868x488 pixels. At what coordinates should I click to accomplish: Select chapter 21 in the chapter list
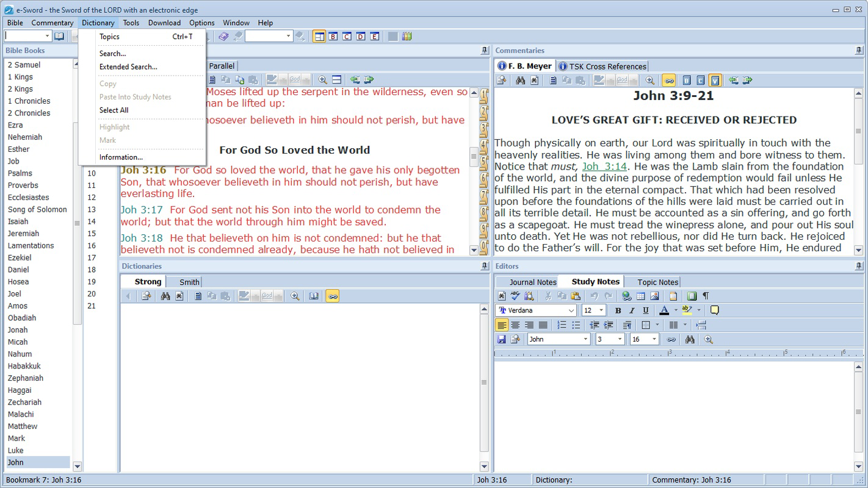click(x=92, y=306)
